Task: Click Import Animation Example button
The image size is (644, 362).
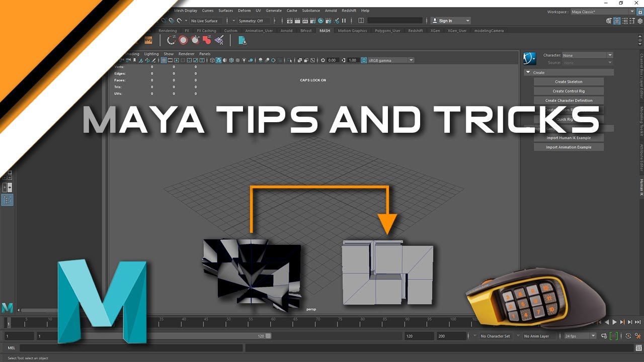Action: coord(569,147)
